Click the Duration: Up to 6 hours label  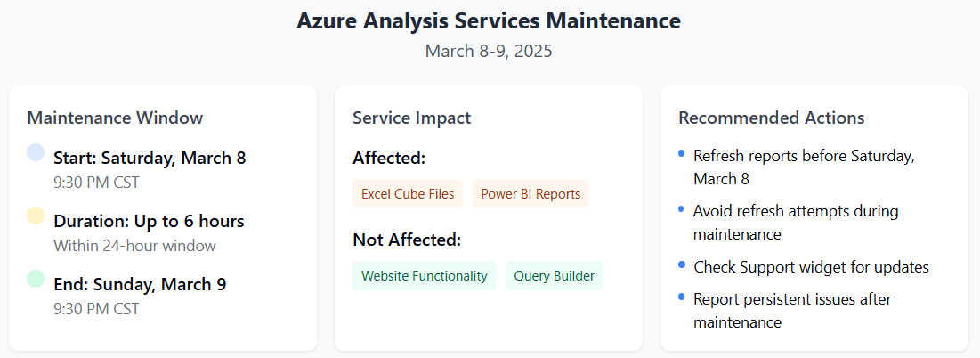click(x=149, y=221)
